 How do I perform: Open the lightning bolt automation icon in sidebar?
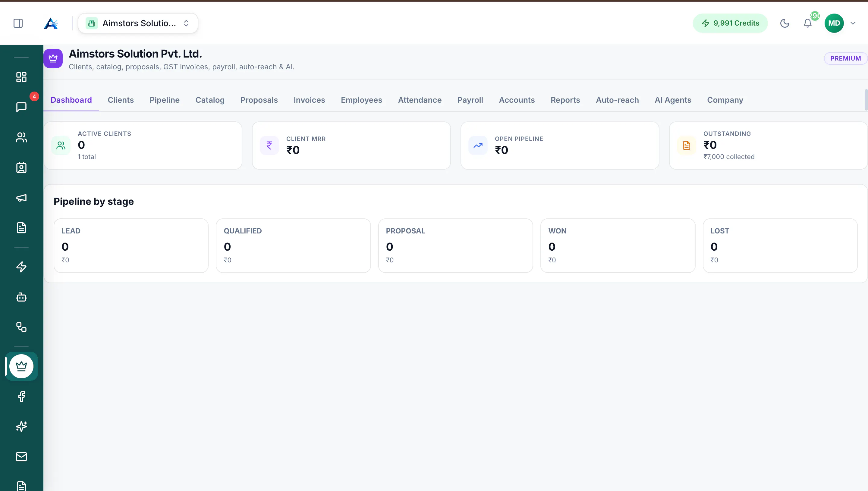coord(21,267)
